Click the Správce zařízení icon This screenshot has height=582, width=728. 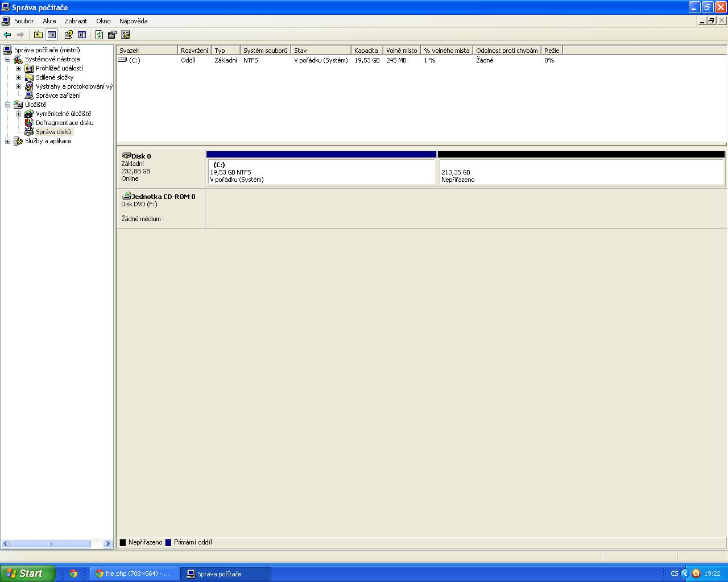29,95
